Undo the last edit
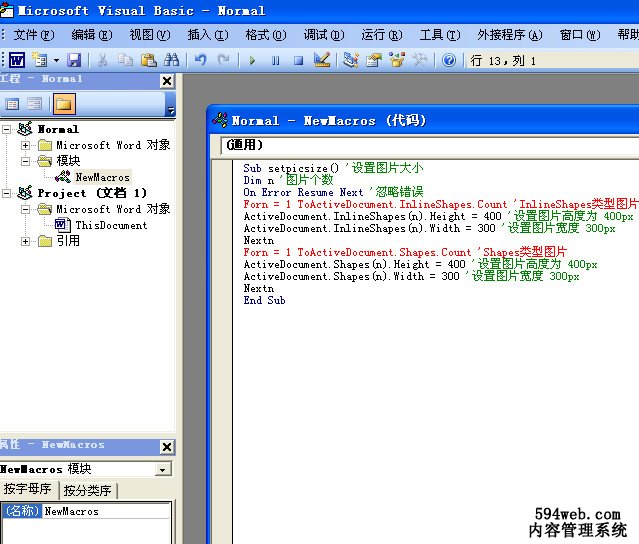Image resolution: width=639 pixels, height=544 pixels. [x=200, y=60]
